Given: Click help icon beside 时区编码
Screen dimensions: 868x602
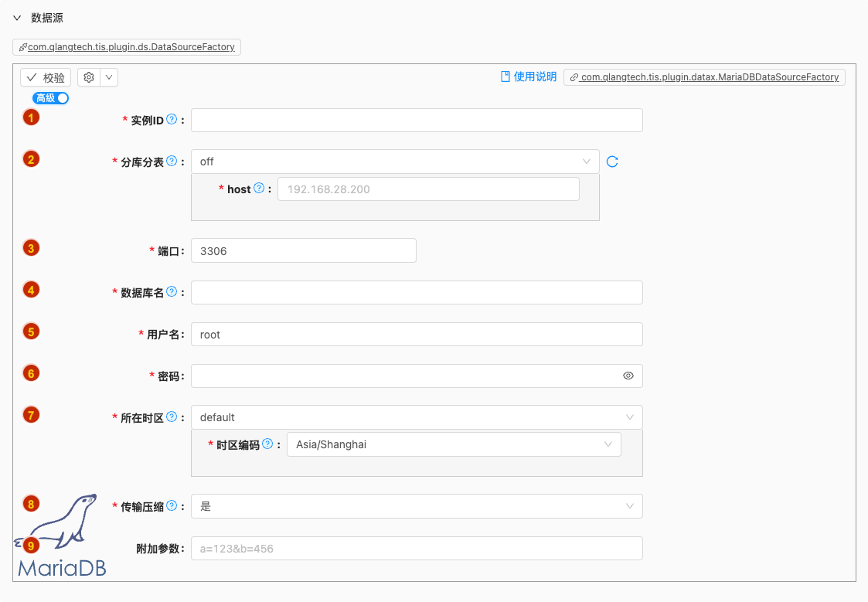Looking at the screenshot, I should point(267,444).
